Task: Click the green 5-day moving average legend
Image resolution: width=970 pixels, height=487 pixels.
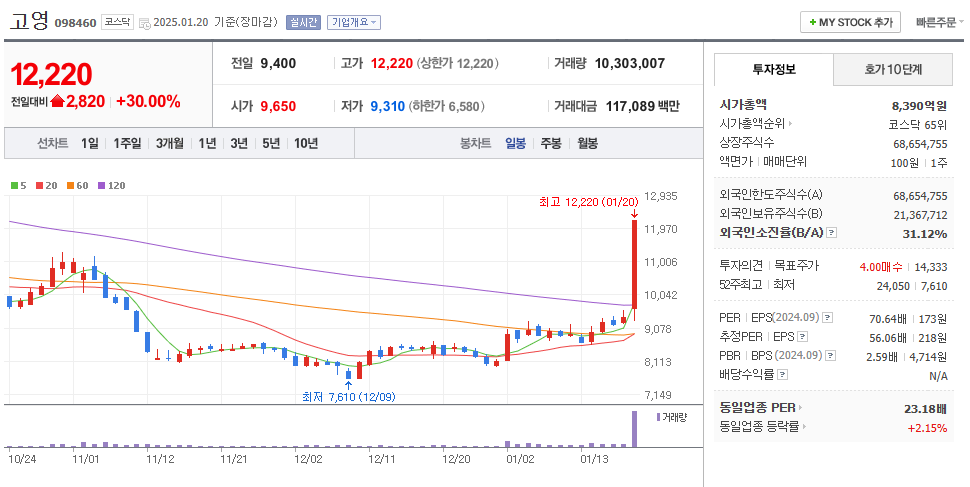Action: tap(19, 186)
